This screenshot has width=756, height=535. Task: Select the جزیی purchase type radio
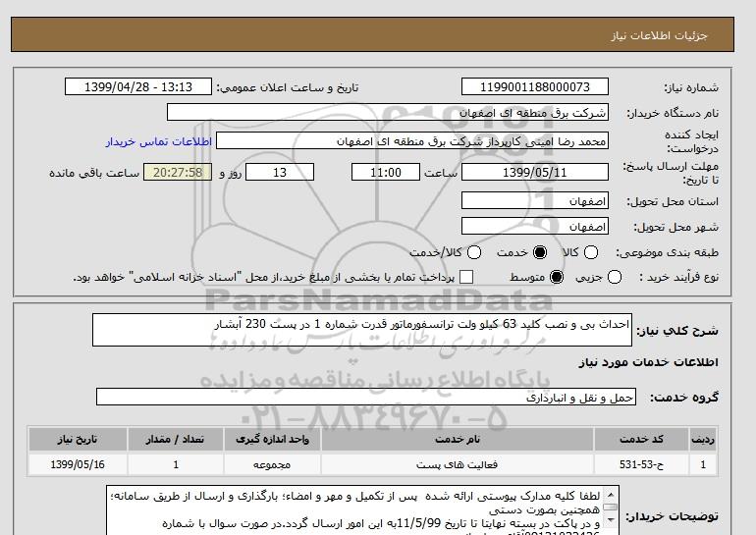tap(615, 277)
